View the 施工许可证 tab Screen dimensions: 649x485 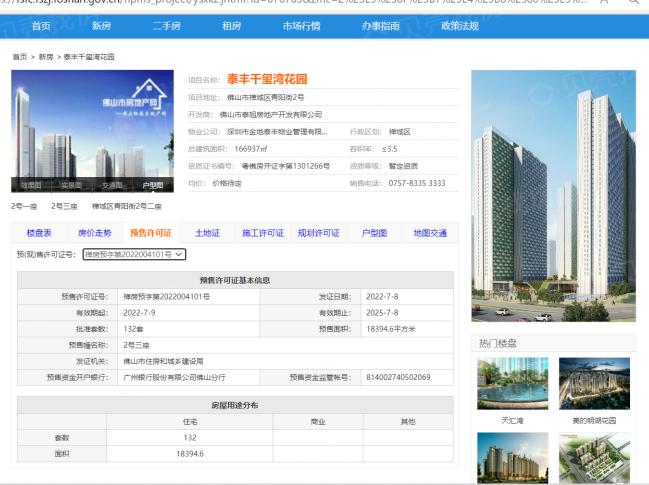tap(263, 233)
